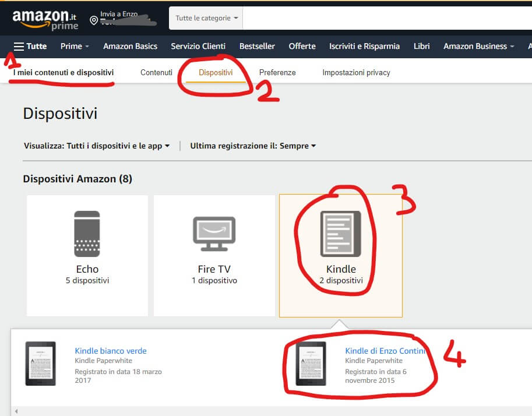The image size is (532, 416).
Task: Open the Kindle di Enzo Contini link
Action: 385,351
